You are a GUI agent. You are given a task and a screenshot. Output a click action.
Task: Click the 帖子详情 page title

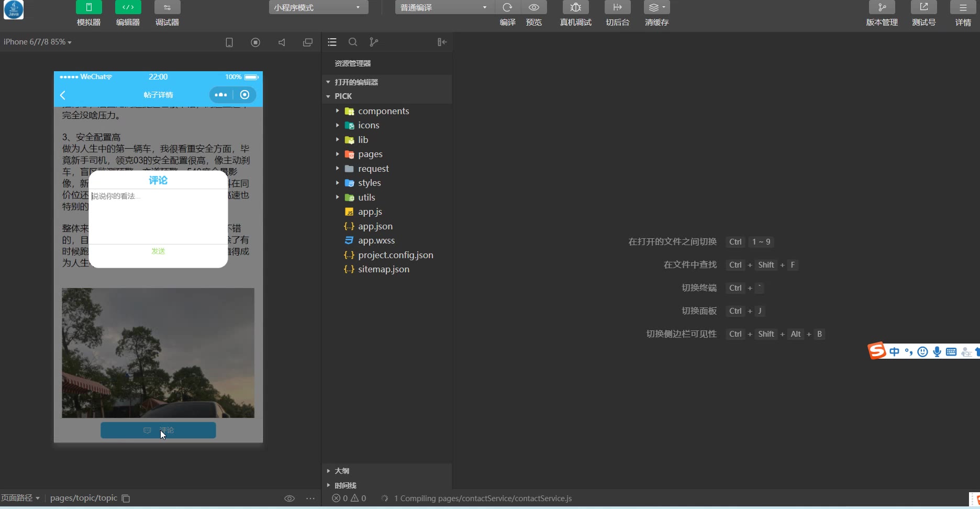tap(158, 95)
